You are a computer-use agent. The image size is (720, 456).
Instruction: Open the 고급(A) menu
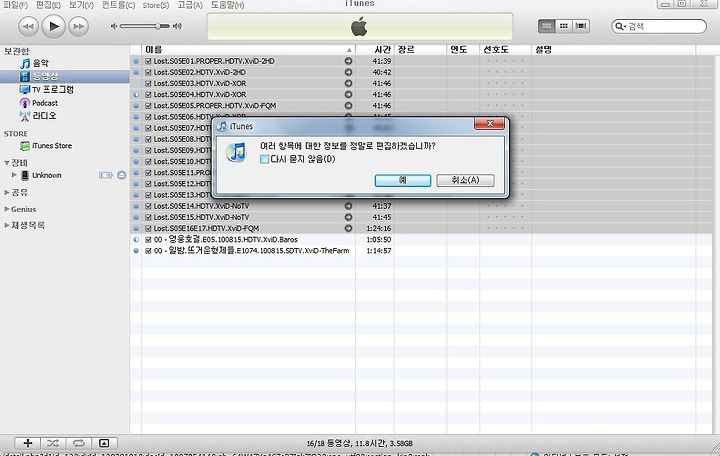[x=190, y=5]
